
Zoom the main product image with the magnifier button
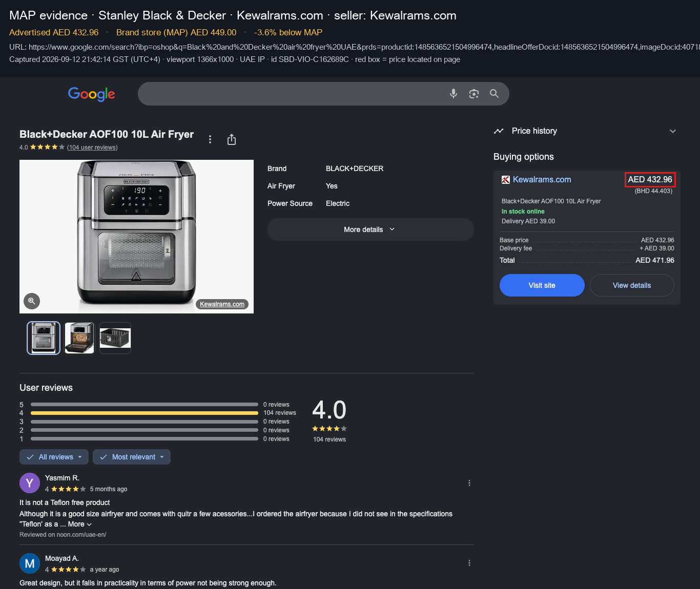tap(32, 301)
